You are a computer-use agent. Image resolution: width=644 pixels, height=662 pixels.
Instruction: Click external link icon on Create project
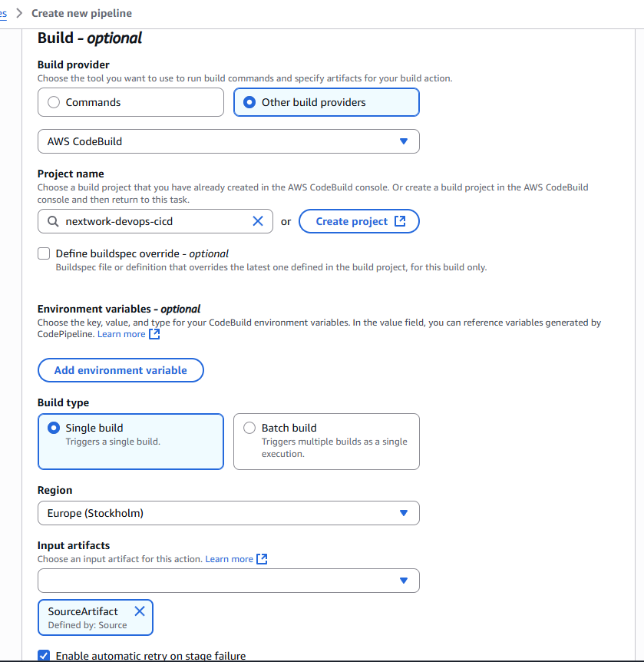(400, 221)
